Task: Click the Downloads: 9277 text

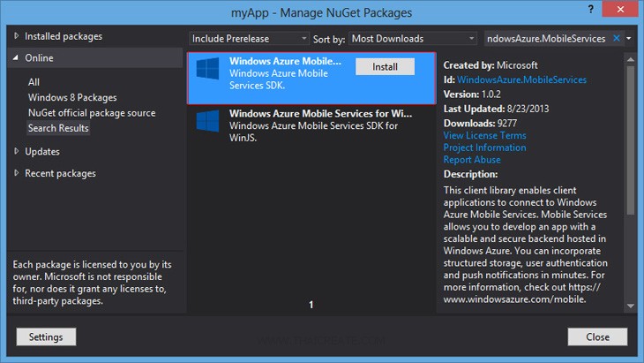Action: (480, 124)
